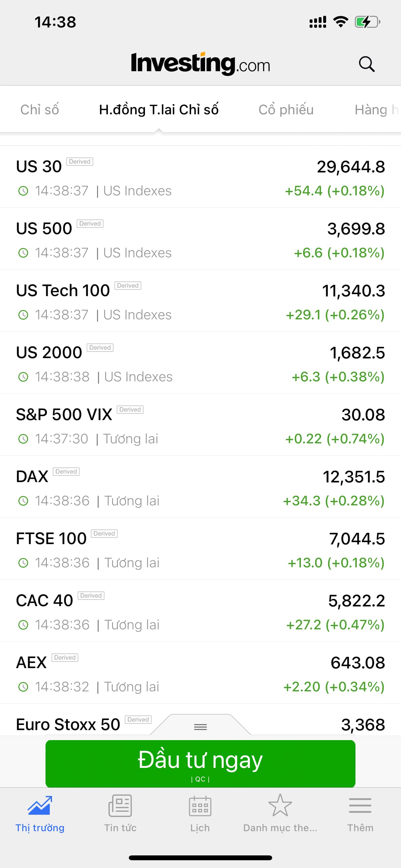Select the H.đồng T.lai Chỉ số tab
This screenshot has height=868, width=401.
pyautogui.click(x=159, y=110)
